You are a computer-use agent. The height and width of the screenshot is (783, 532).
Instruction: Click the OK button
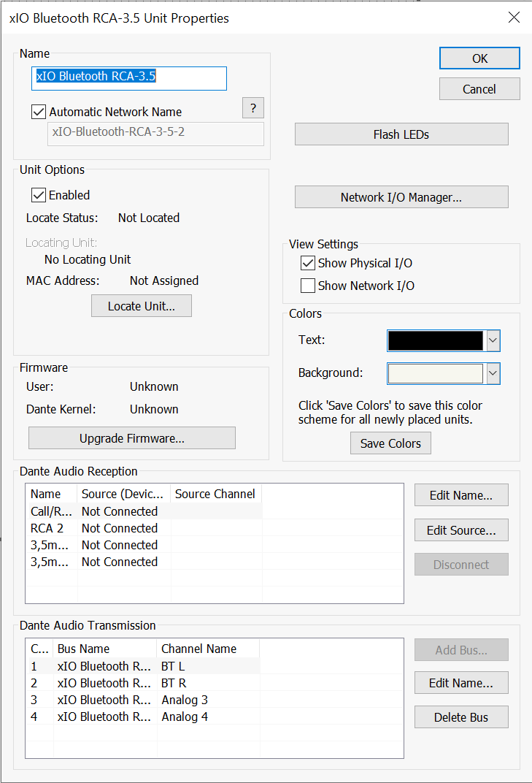click(479, 58)
